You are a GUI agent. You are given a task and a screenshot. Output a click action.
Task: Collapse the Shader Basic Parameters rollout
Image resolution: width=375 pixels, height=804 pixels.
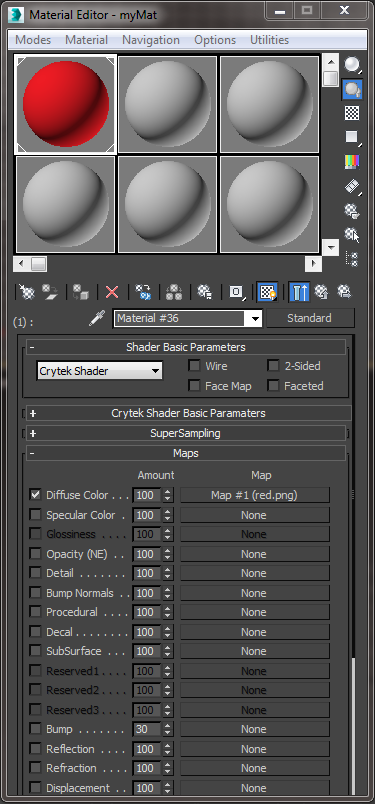(186, 347)
